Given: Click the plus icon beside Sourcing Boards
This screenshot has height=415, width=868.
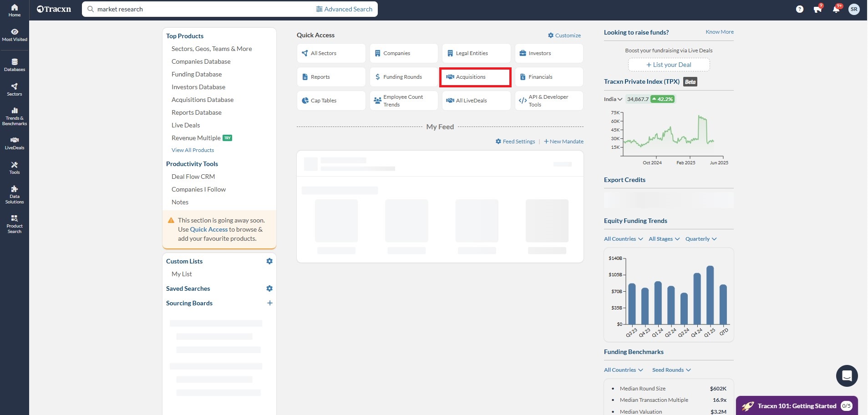Looking at the screenshot, I should pyautogui.click(x=269, y=303).
